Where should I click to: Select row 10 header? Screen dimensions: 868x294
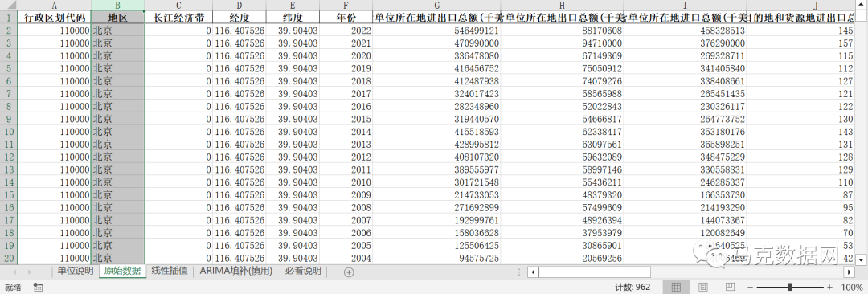pos(9,132)
